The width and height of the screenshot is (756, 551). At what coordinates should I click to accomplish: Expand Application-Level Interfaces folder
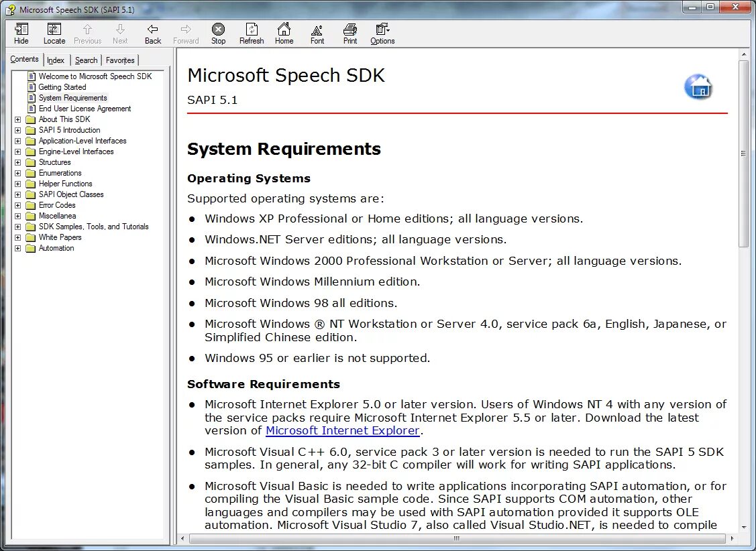coord(17,141)
